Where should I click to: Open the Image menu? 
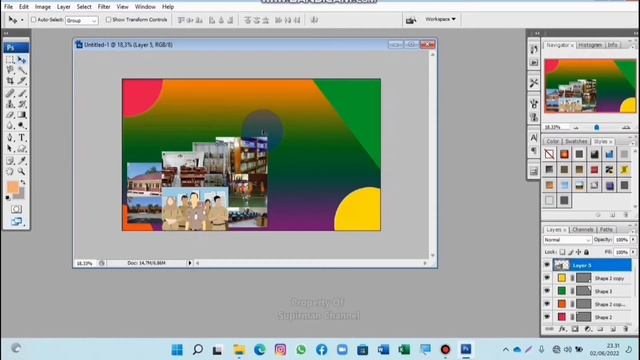(x=42, y=7)
